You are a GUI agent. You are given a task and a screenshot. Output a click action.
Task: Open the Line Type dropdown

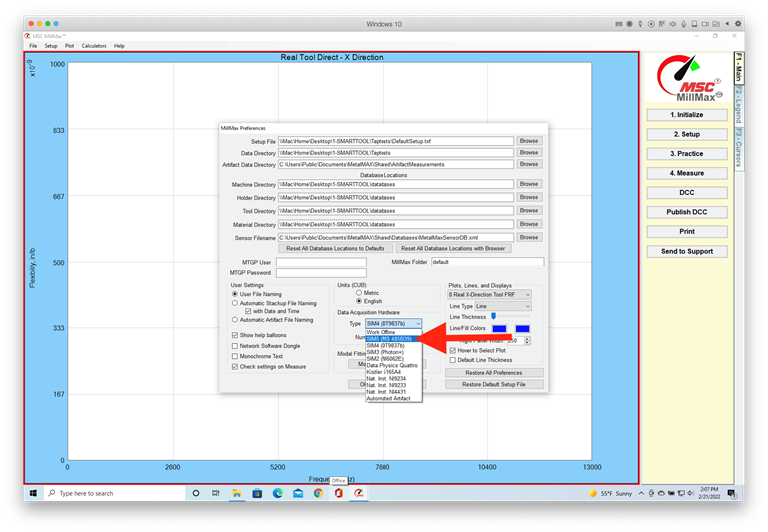pyautogui.click(x=503, y=306)
